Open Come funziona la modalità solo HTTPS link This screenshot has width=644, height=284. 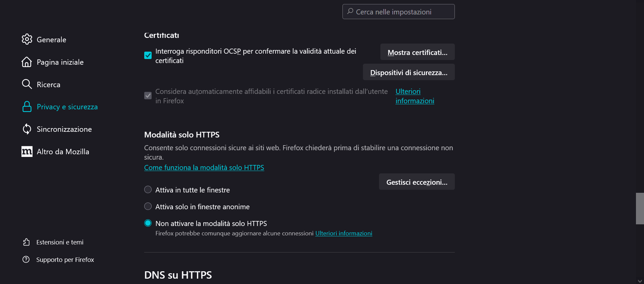point(204,168)
